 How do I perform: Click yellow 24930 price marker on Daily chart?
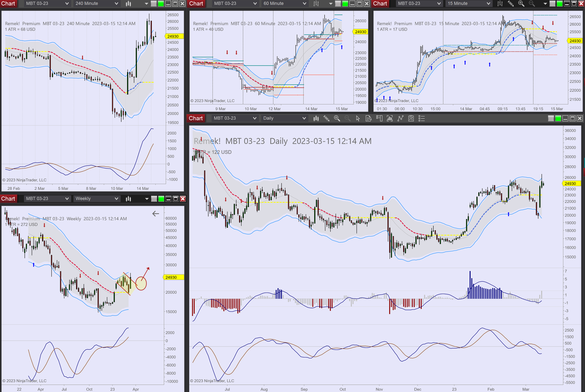(571, 184)
